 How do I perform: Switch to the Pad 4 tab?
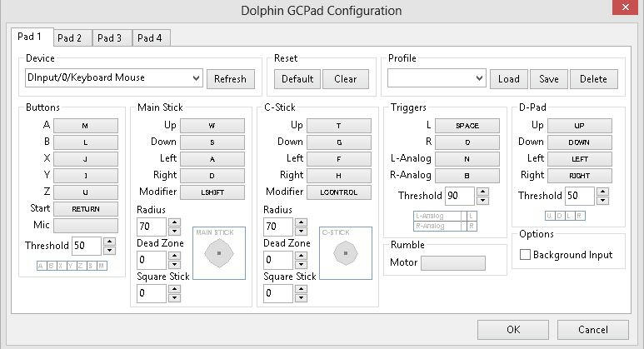[x=151, y=38]
